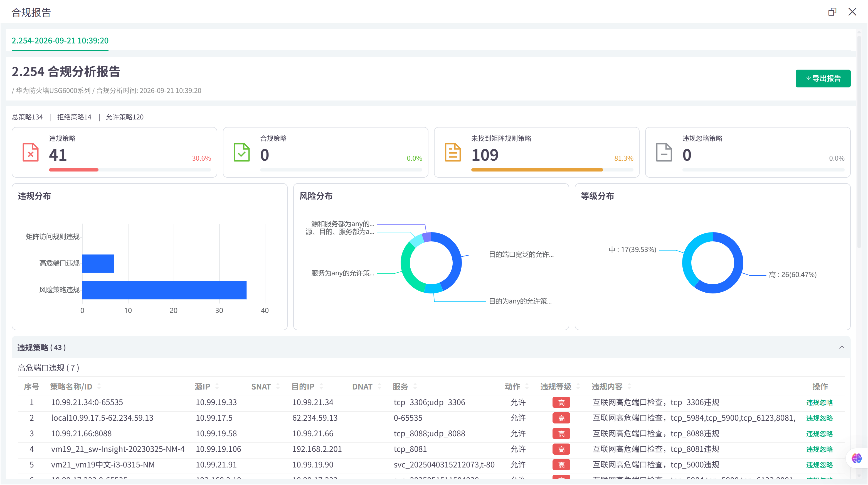Click destination IP 192.168.2.201

[x=317, y=449]
